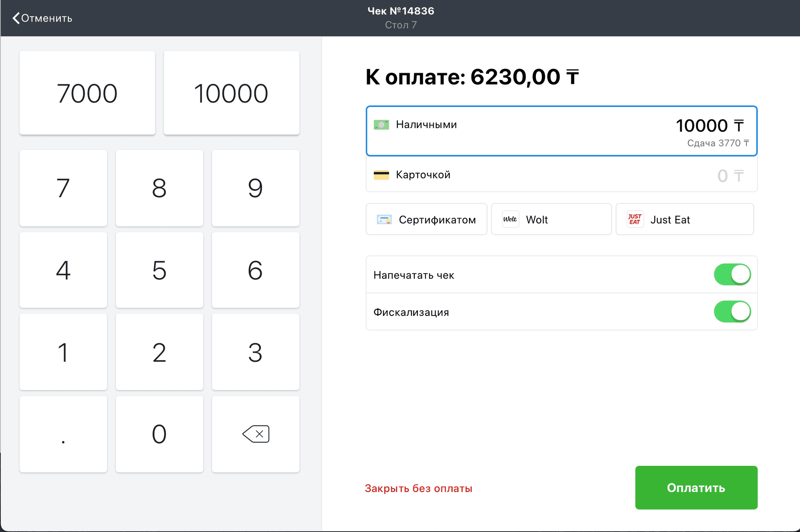The width and height of the screenshot is (800, 532).
Task: Click the Стол 7 subtitle
Action: pos(401,25)
